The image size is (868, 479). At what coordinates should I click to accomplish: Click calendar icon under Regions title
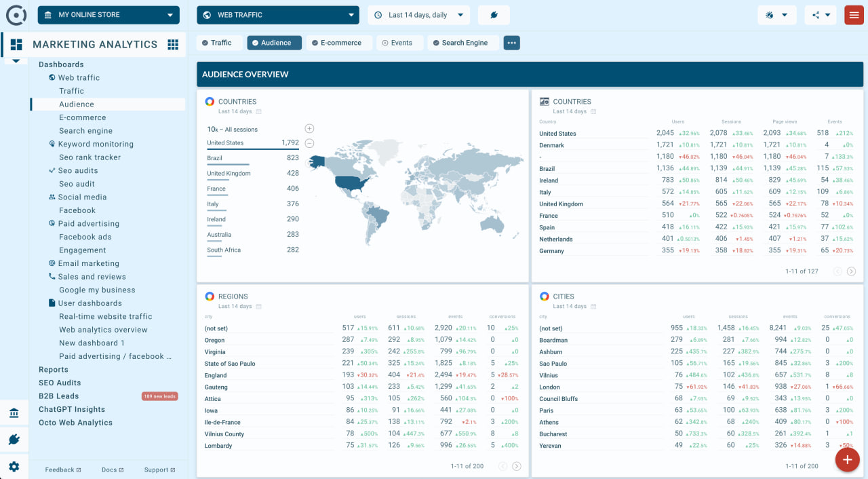[258, 306]
